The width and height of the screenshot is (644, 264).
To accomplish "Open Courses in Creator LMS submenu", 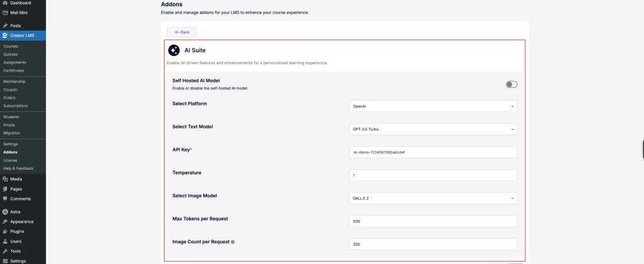I will pos(11,47).
